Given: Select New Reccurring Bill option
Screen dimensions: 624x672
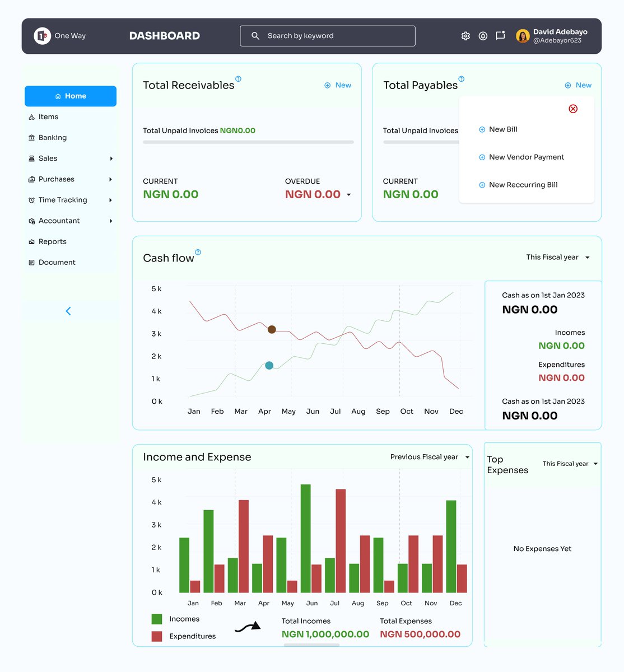Looking at the screenshot, I should click(518, 185).
